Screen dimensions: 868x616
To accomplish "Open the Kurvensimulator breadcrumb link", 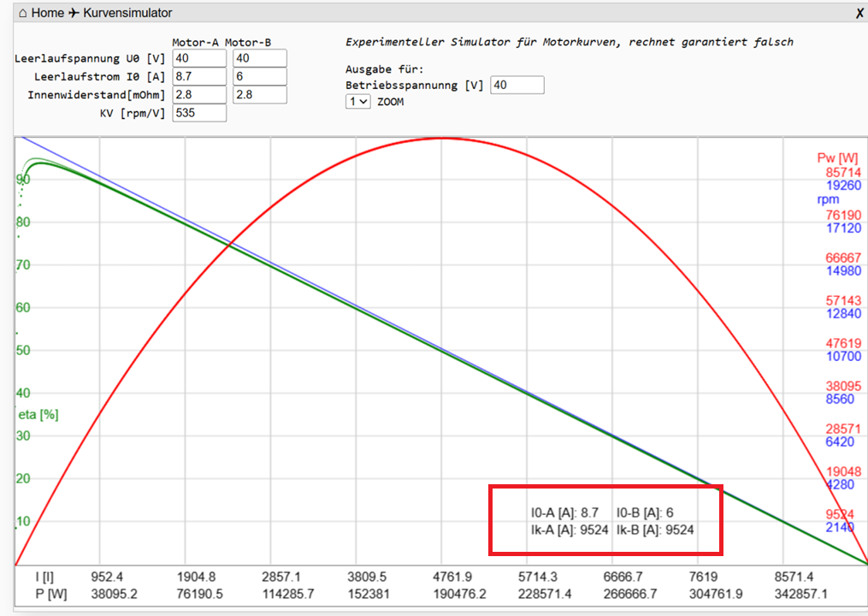I will pyautogui.click(x=127, y=13).
